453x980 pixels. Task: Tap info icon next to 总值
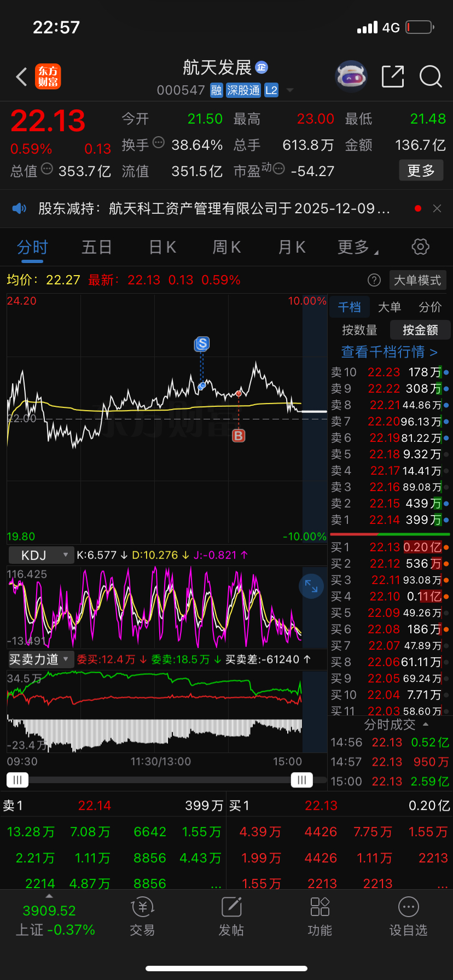click(x=47, y=169)
